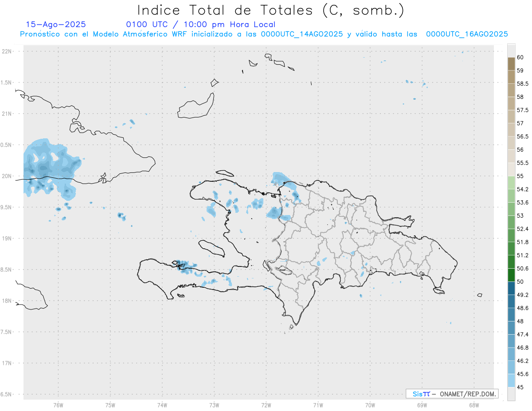Click the colorbar value '45'
The width and height of the screenshot is (532, 411).
pos(520,388)
